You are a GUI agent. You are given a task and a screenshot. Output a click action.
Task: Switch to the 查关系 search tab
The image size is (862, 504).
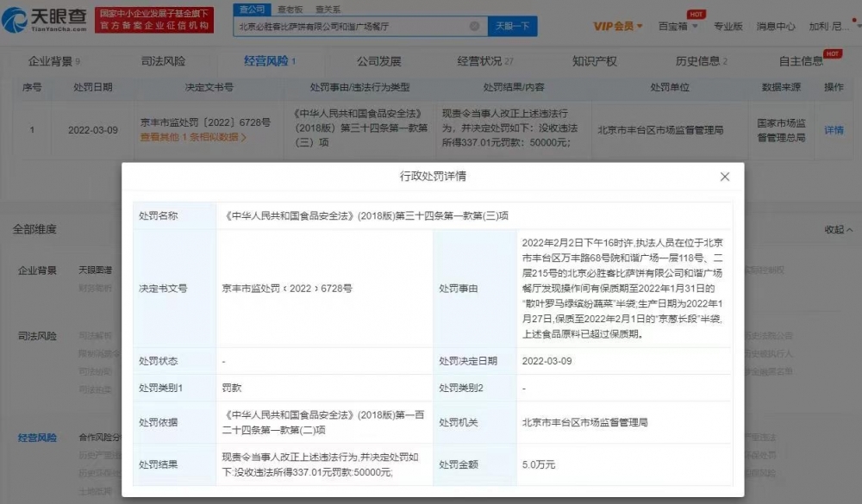pyautogui.click(x=328, y=9)
